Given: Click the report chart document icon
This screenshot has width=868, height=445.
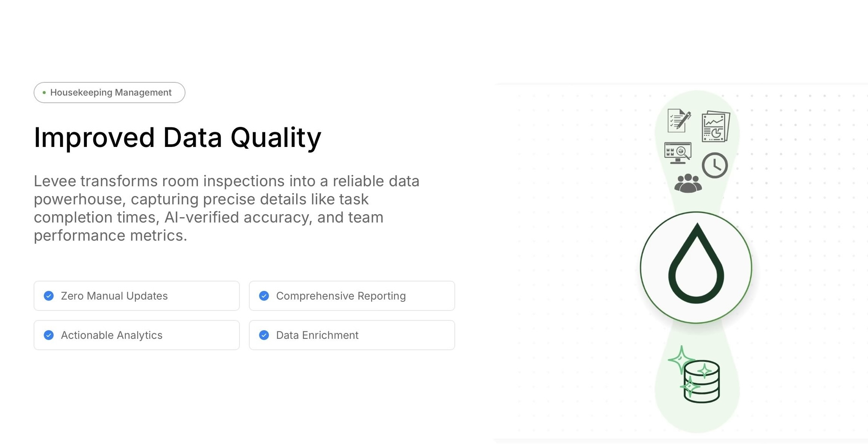Looking at the screenshot, I should point(715,127).
